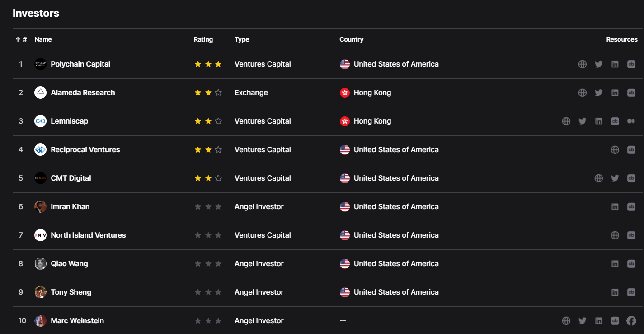644x334 pixels.
Task: Open CMT Digital's Twitter icon
Action: click(615, 178)
